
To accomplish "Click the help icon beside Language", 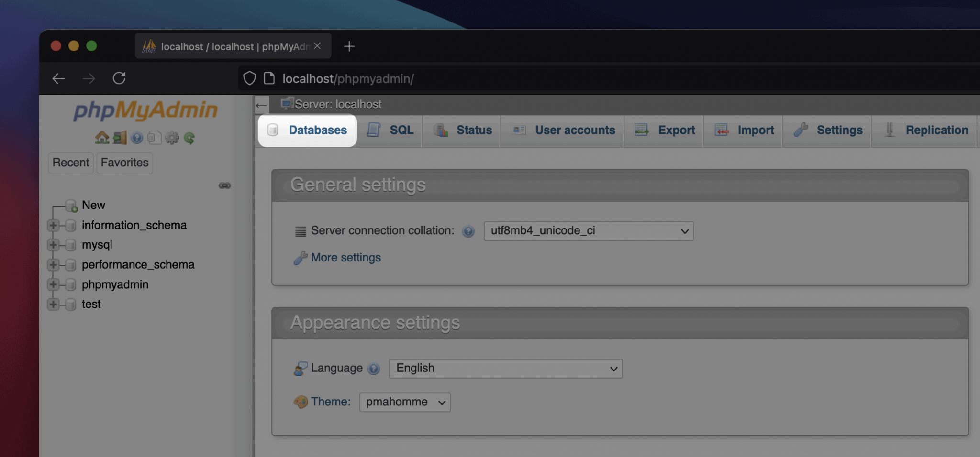I will (x=374, y=369).
